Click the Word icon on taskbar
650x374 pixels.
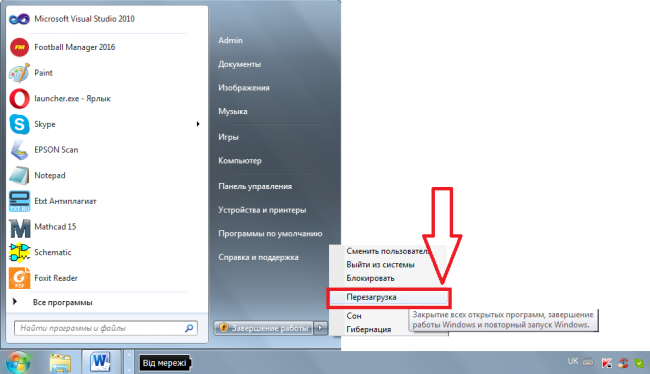[x=101, y=362]
